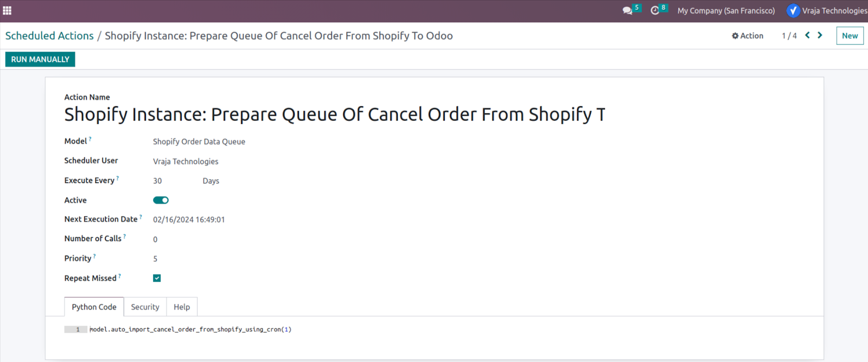Open the gear Action dropdown menu
Image resolution: width=868 pixels, height=362 pixels.
tap(748, 36)
